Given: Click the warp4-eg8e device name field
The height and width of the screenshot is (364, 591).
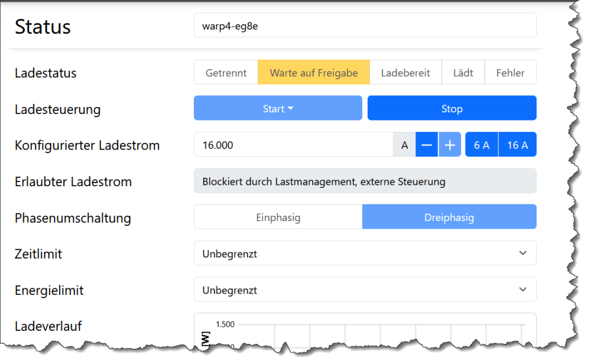Looking at the screenshot, I should coord(365,25).
